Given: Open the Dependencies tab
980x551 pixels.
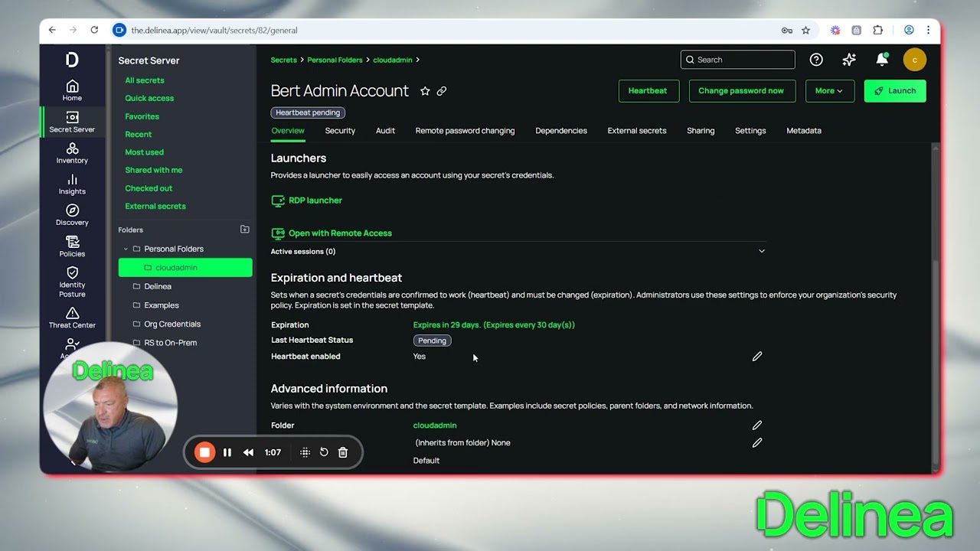Looking at the screenshot, I should tap(561, 131).
